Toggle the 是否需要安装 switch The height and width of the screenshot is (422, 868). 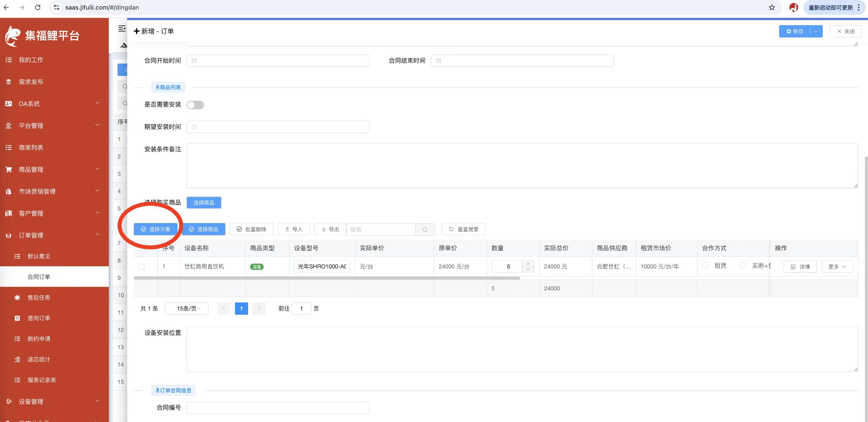click(x=195, y=105)
